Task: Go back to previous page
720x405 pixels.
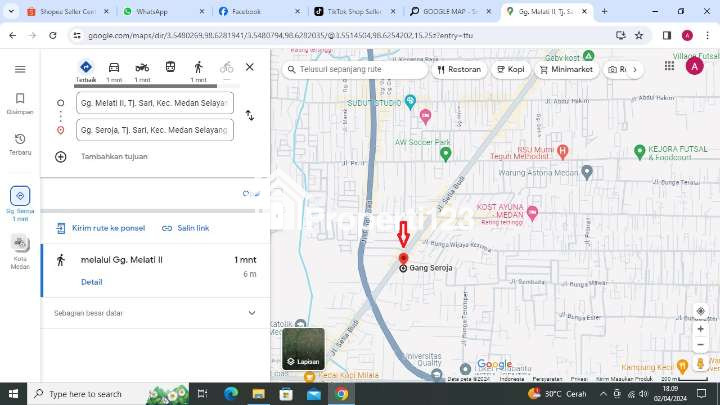Action: pos(12,35)
